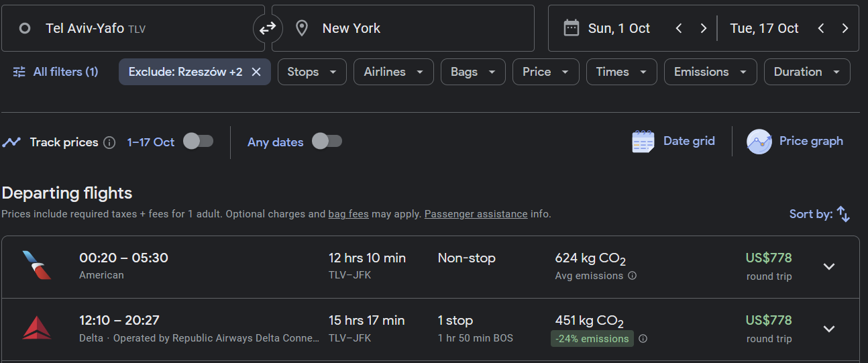
Task: Open the Stops filter dropdown
Action: (x=312, y=72)
